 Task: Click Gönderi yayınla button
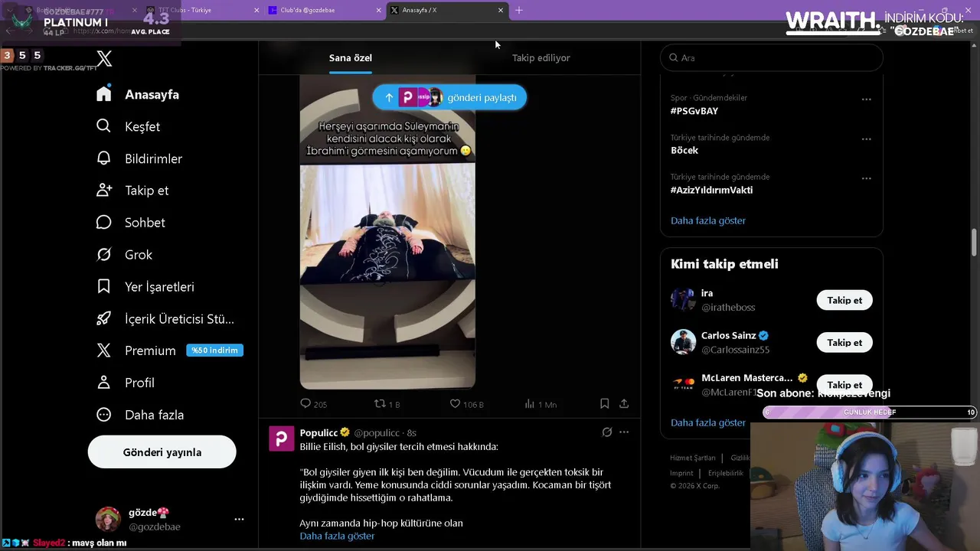(162, 452)
